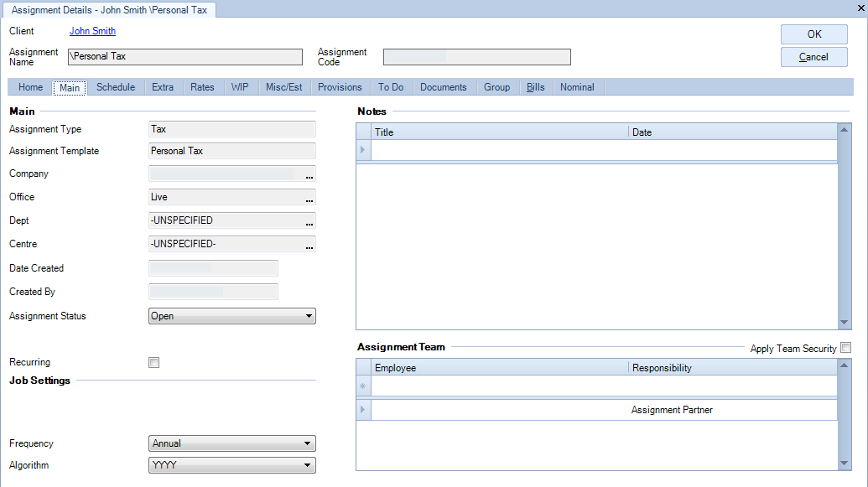Switch to the Rates tab

[202, 87]
